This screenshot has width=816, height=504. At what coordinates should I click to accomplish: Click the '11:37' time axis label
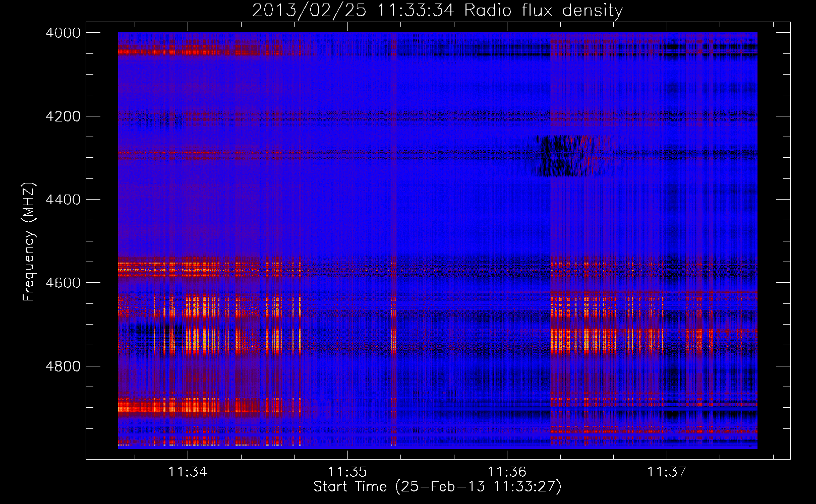coord(667,472)
